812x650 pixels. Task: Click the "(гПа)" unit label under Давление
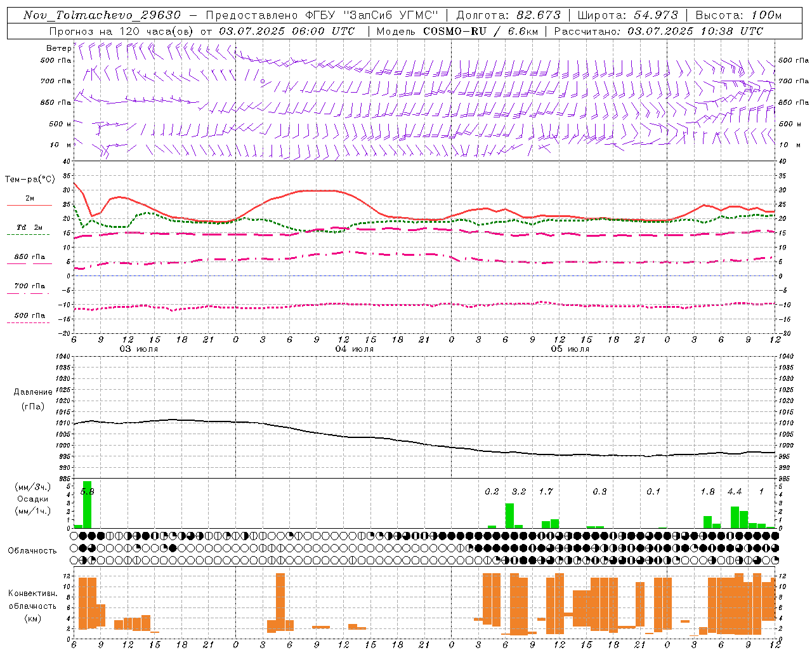pyautogui.click(x=33, y=406)
